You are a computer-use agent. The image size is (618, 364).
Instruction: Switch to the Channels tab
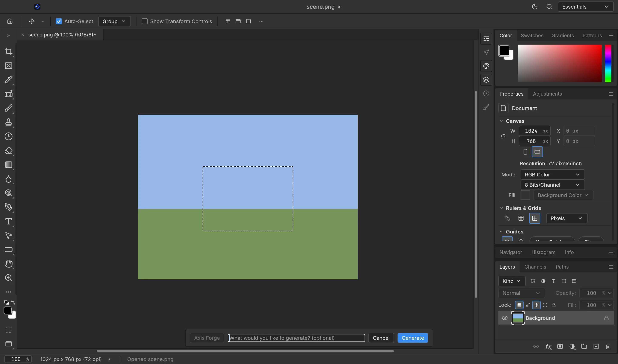[x=535, y=267]
